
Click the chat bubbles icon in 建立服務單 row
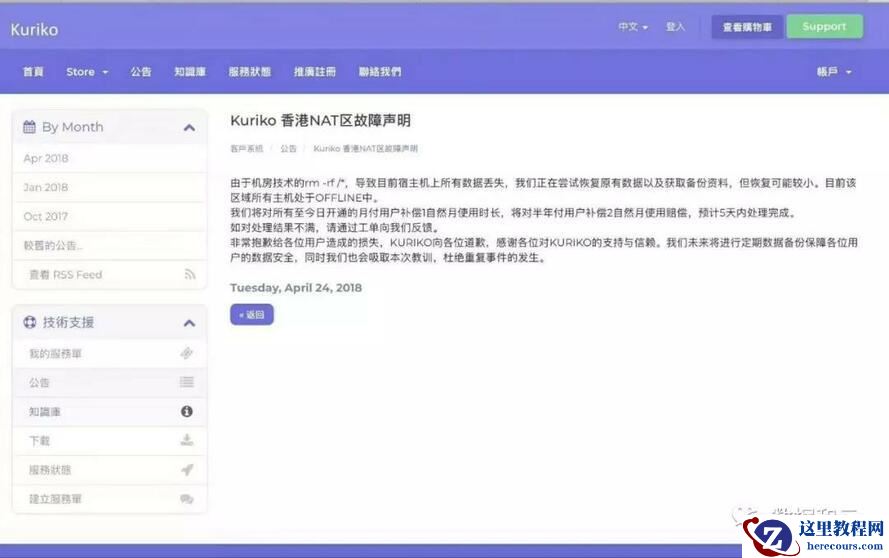tap(187, 499)
